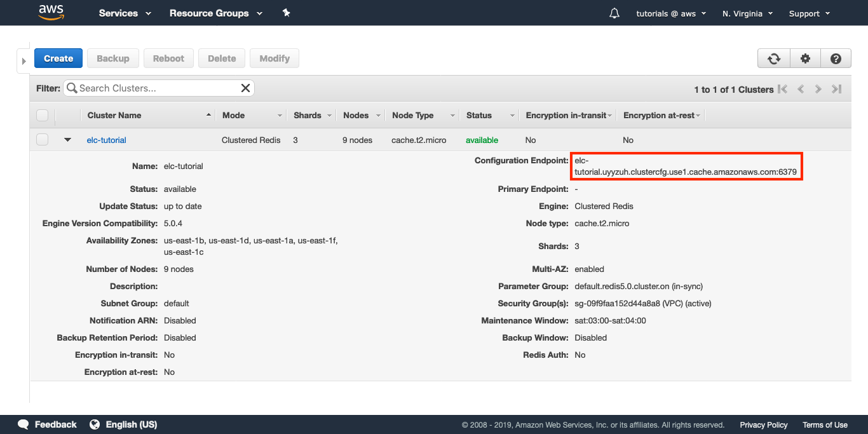This screenshot has width=868, height=434.
Task: Toggle the select-all clusters checkbox
Action: pos(43,115)
